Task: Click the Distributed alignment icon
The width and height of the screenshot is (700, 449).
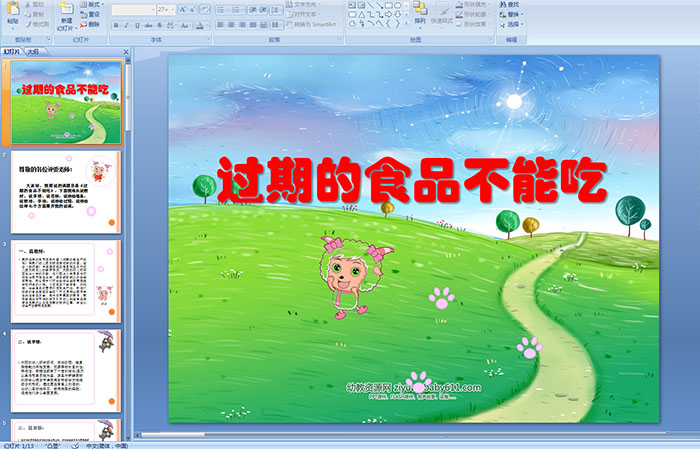Action: (263, 25)
